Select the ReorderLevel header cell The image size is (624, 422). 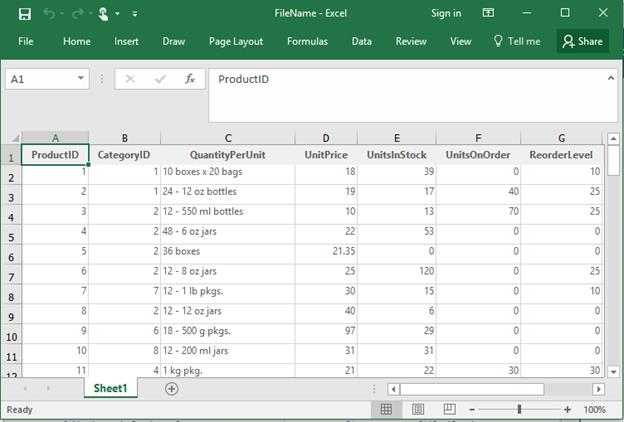tap(562, 155)
